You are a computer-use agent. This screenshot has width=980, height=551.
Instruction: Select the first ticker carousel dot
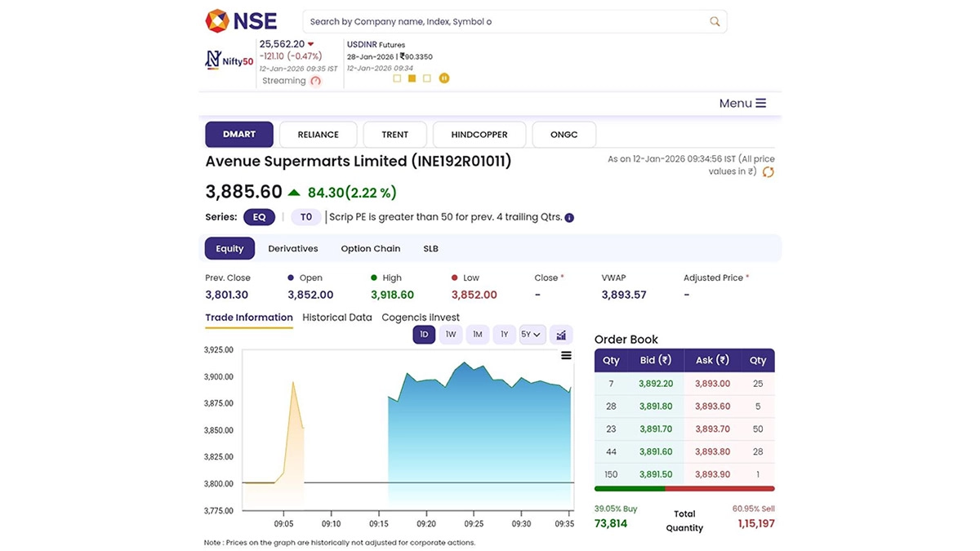397,78
